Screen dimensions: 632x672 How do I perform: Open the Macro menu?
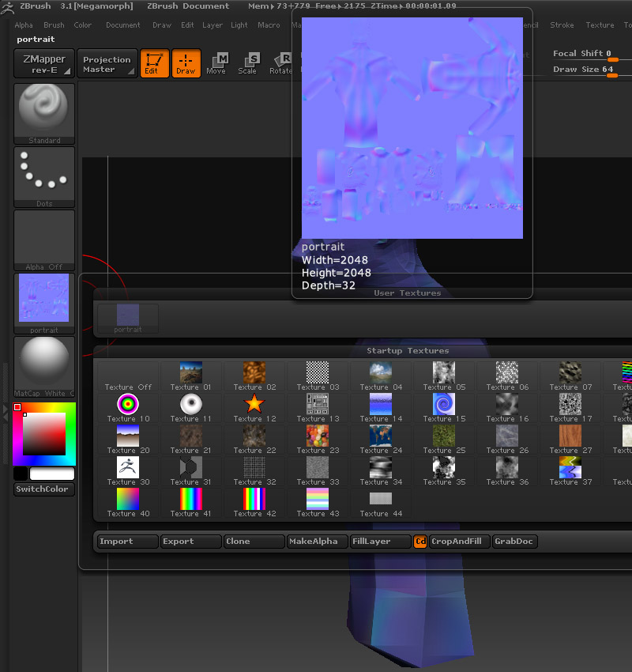click(x=269, y=25)
